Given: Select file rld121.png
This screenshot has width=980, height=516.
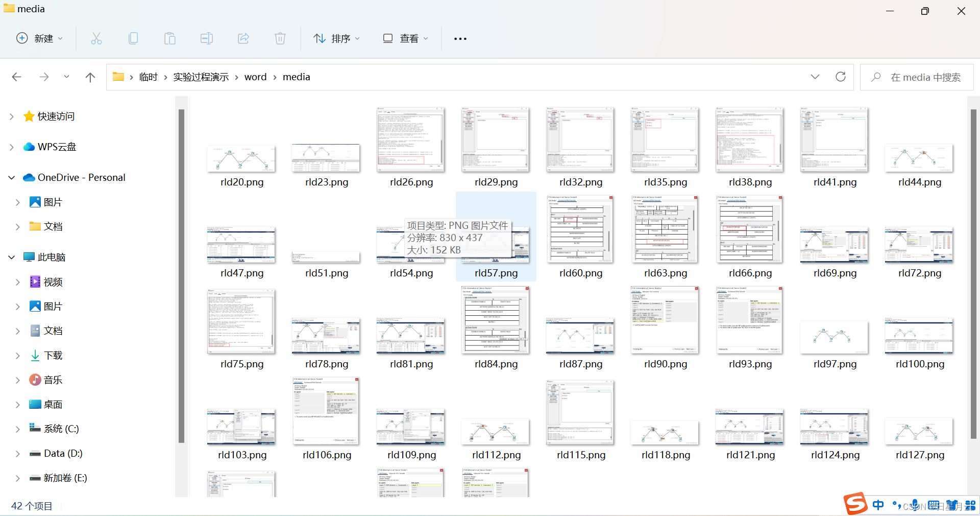Looking at the screenshot, I should coord(750,434).
